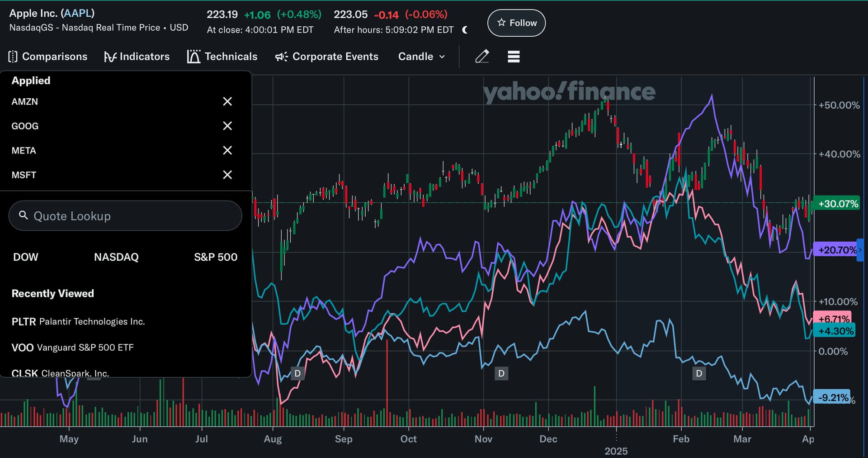Click the Recently Viewed heading
Viewport: 868px width, 458px height.
pyautogui.click(x=53, y=293)
